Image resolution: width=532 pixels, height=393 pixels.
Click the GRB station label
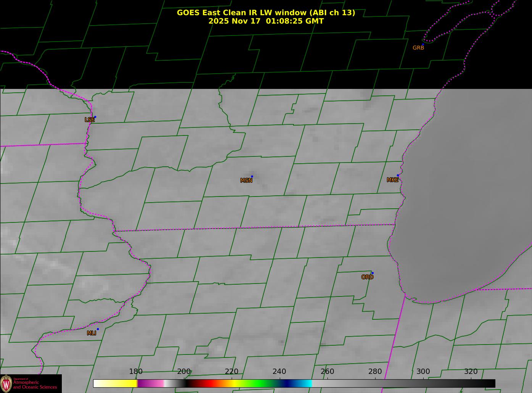click(x=418, y=48)
